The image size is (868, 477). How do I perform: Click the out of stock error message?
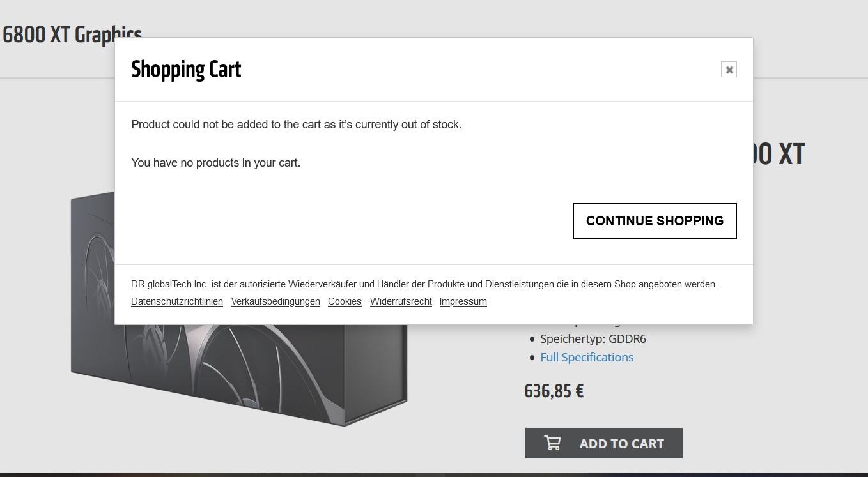click(x=296, y=125)
